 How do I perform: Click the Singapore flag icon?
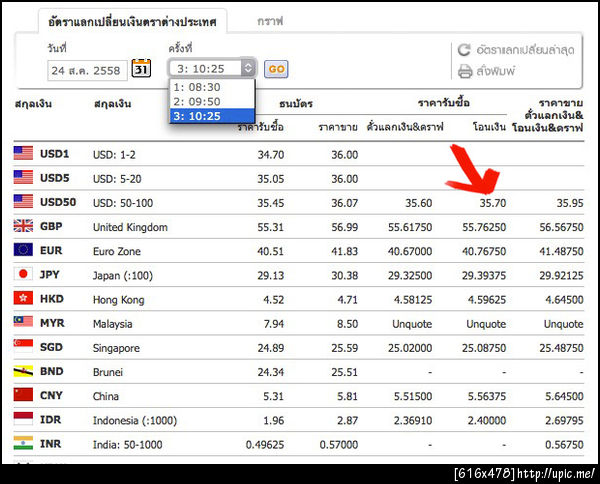[x=23, y=346]
